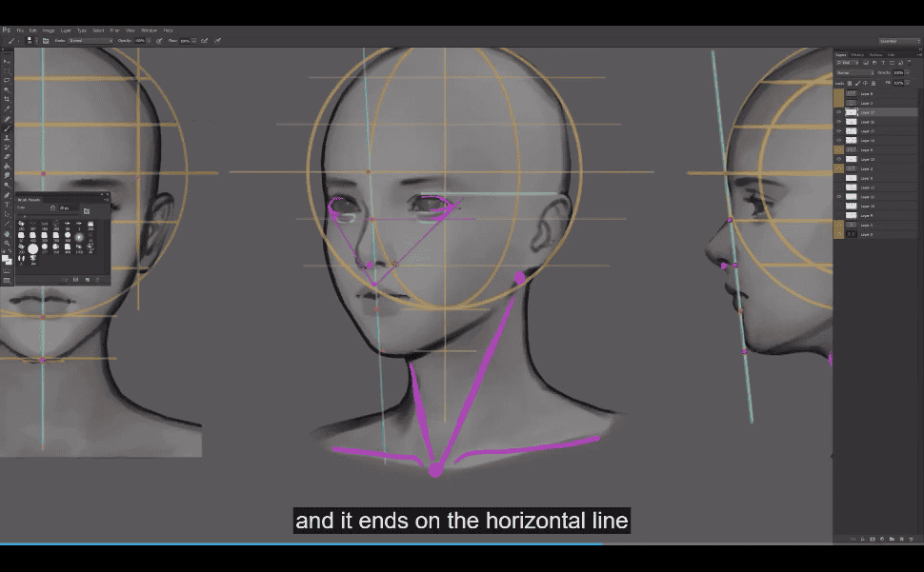The image size is (924, 572).
Task: Select the Path Selection tool
Action: [x=7, y=214]
